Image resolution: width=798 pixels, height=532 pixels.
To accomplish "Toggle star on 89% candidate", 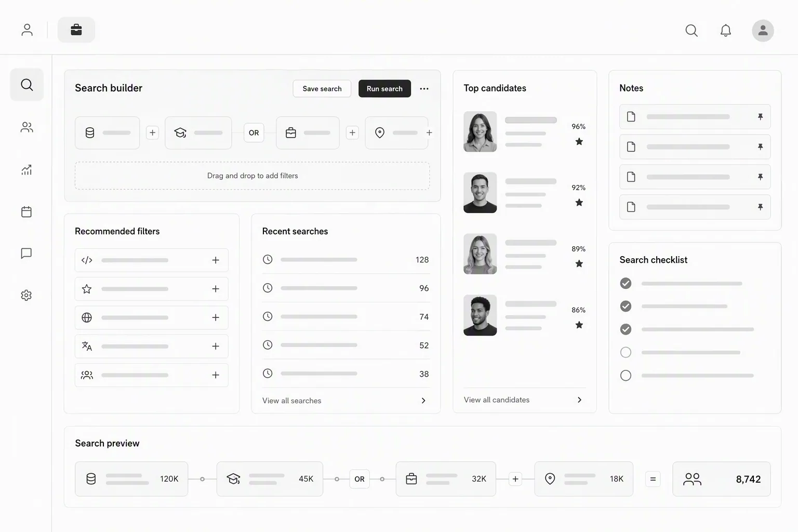I will pos(579,264).
